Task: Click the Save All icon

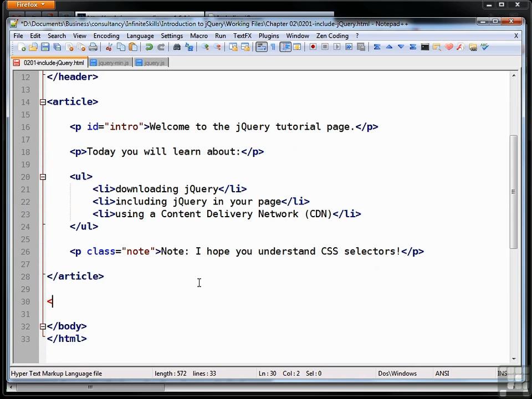Action: tap(57, 47)
